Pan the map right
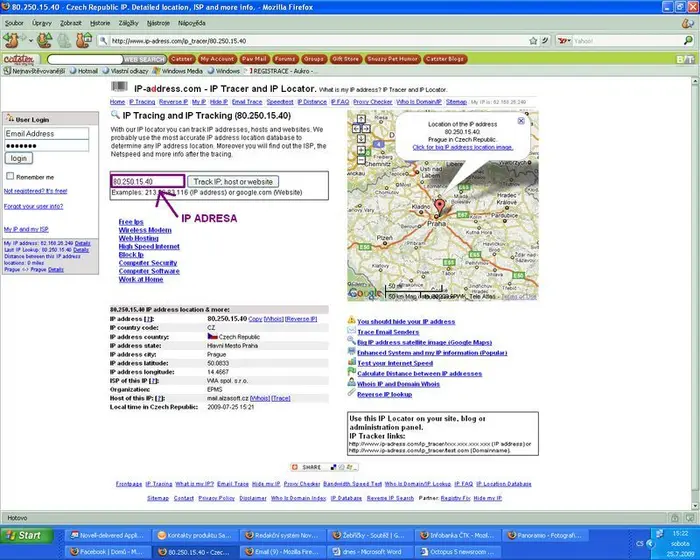 366,129
